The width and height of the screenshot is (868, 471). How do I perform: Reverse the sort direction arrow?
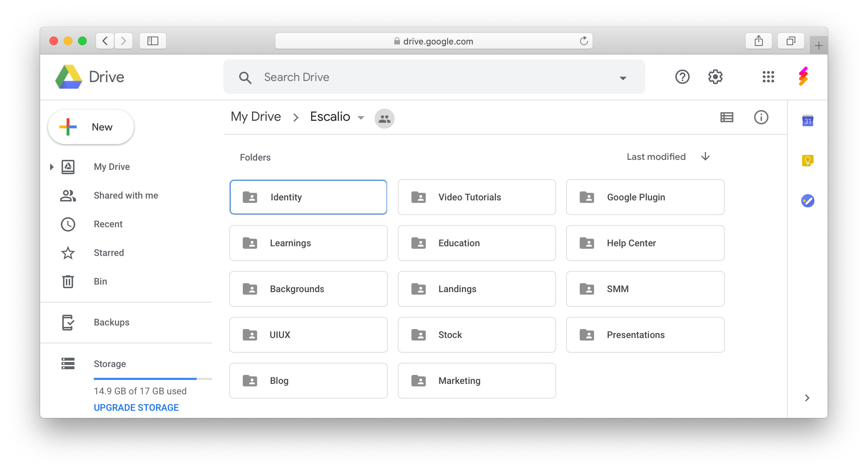705,157
